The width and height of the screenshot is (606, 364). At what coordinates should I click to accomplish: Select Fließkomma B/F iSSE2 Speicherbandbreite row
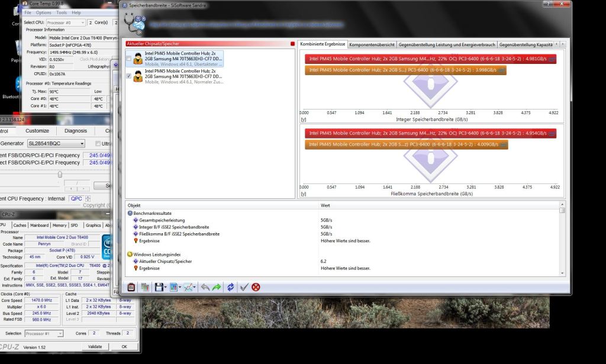coord(344,234)
